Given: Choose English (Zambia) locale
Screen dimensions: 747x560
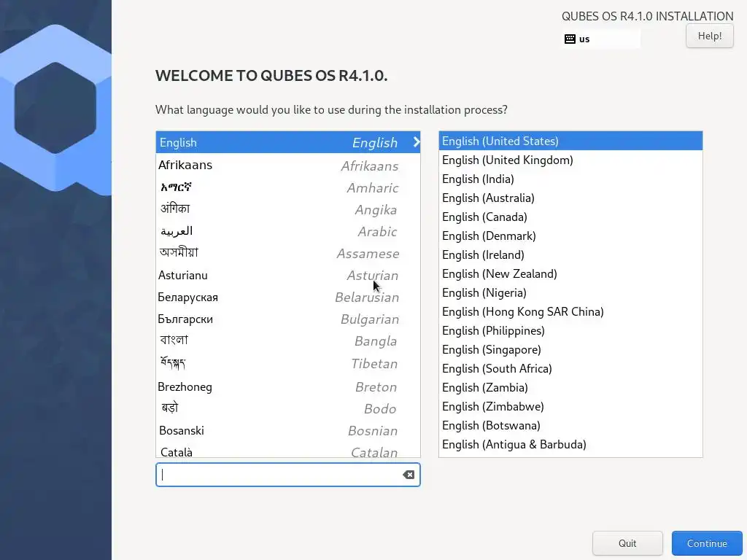Looking at the screenshot, I should [x=570, y=387].
